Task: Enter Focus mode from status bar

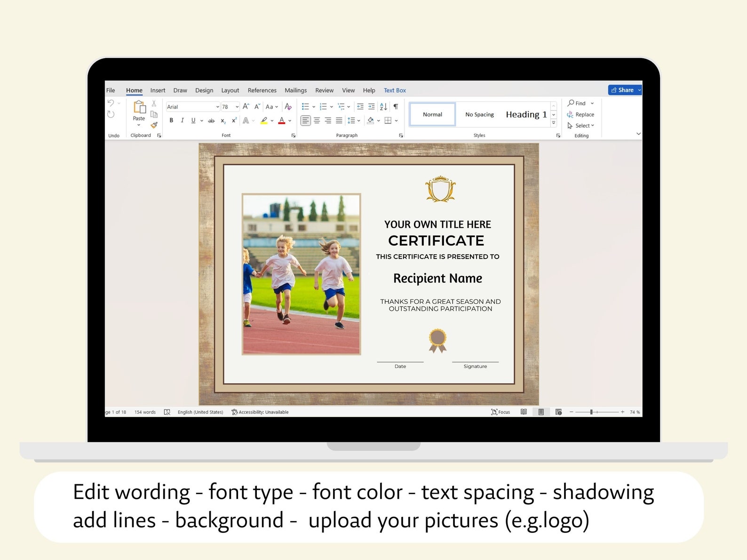Action: coord(501,412)
